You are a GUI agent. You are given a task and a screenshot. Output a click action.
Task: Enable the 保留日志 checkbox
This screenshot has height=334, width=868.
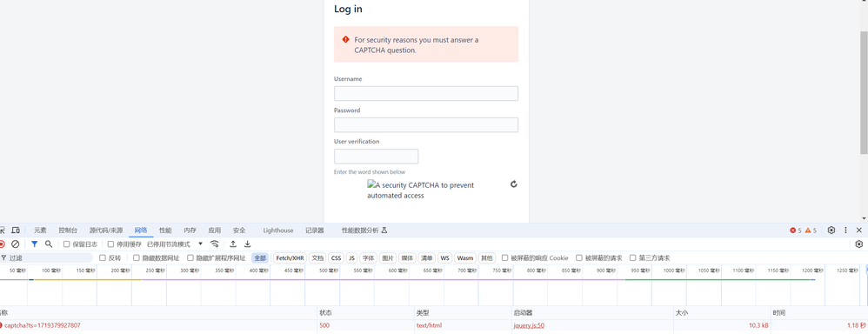pos(66,244)
